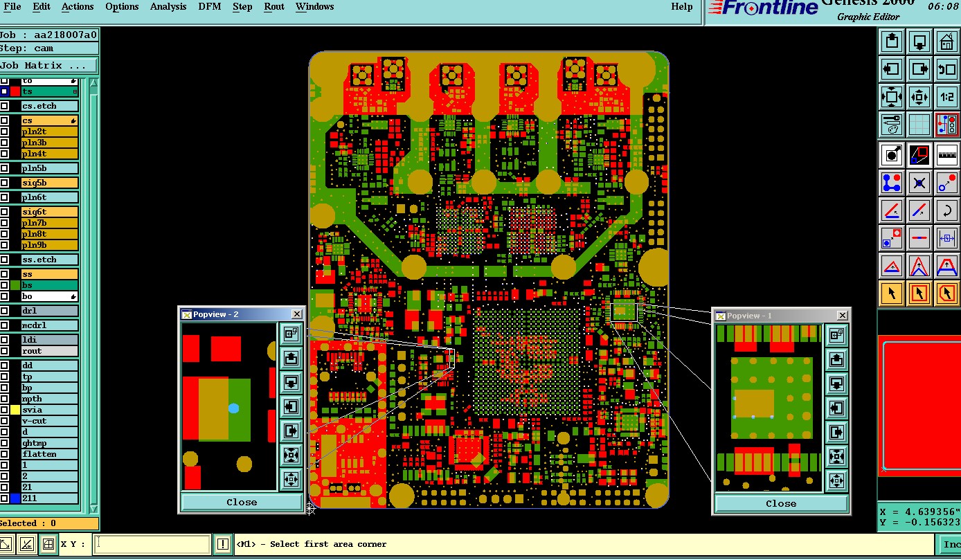Open the Help menu

682,7
